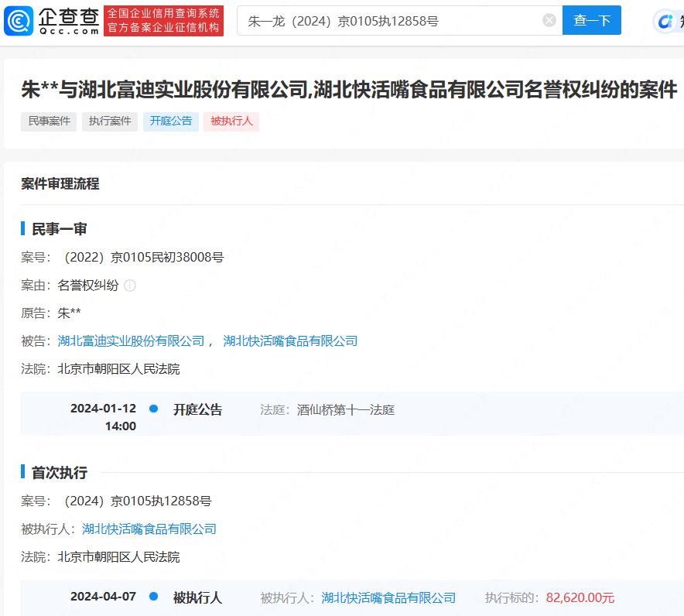
Task: Click the 查一下 search button
Action: 591,20
